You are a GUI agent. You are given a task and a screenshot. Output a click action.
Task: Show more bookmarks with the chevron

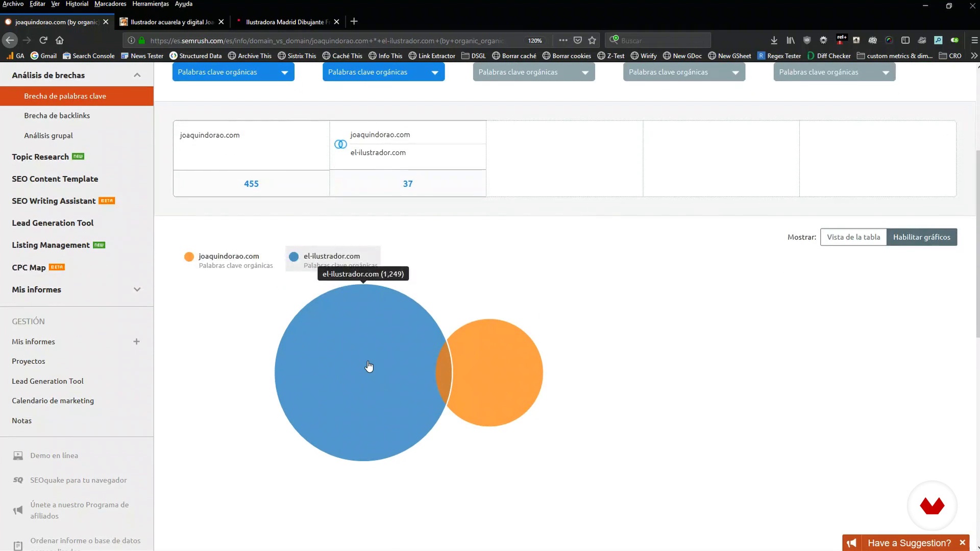(x=974, y=56)
